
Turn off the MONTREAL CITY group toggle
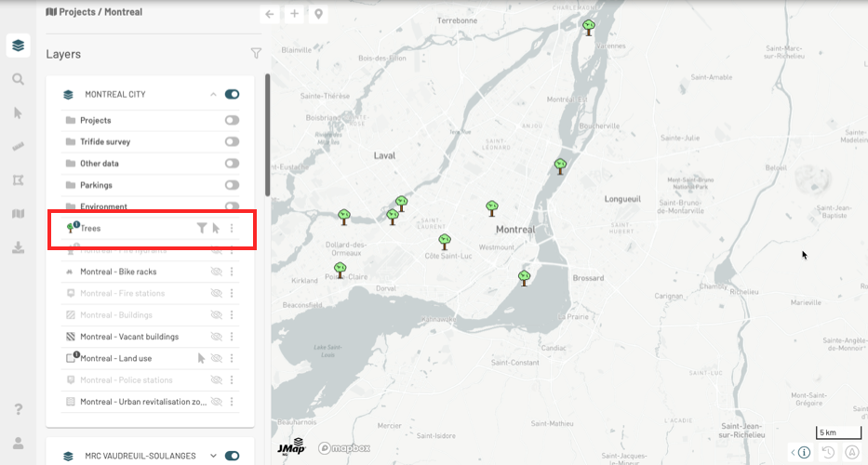(x=232, y=94)
